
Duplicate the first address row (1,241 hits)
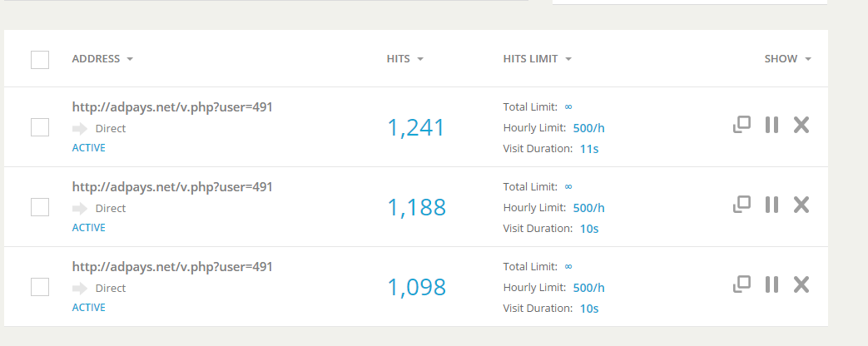click(x=742, y=125)
